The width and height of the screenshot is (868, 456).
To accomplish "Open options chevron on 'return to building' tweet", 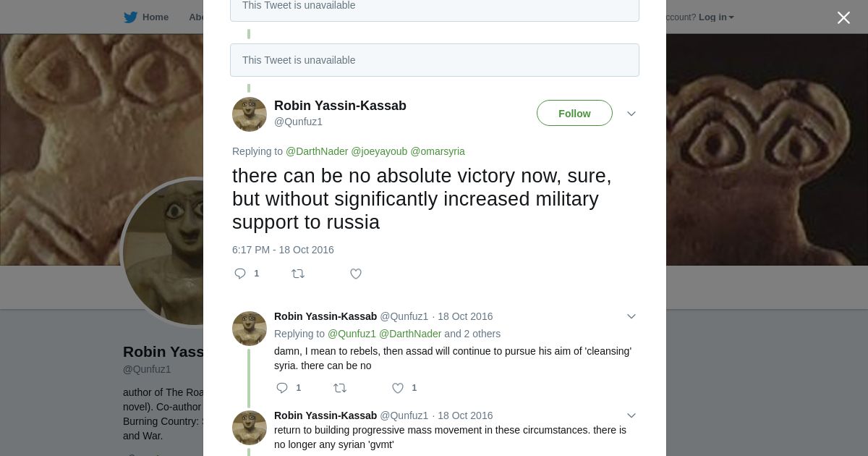I will click(x=631, y=415).
